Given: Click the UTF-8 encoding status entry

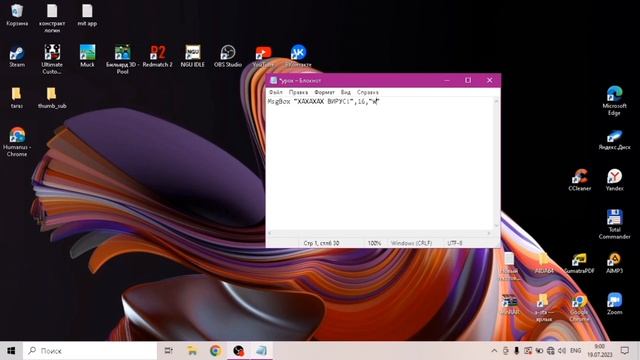Looking at the screenshot, I should (455, 243).
